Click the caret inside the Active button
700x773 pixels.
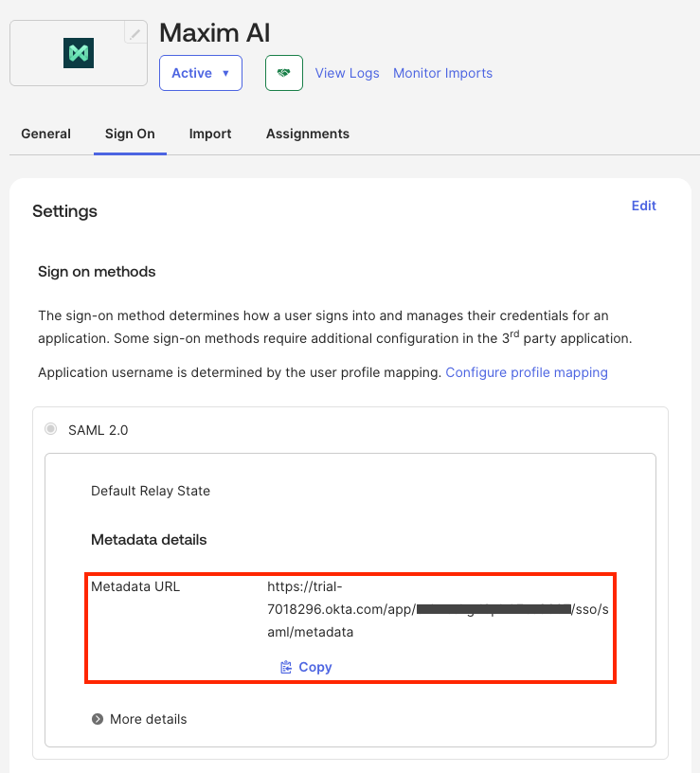click(x=224, y=73)
